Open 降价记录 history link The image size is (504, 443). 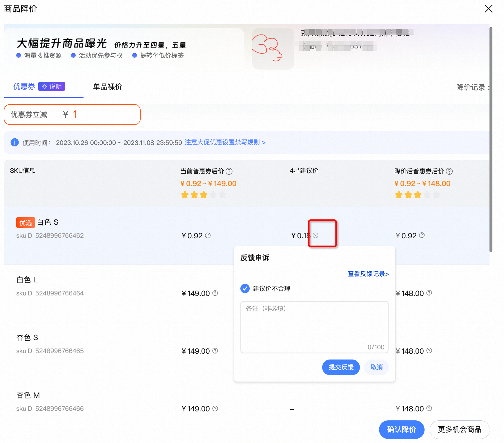point(473,87)
